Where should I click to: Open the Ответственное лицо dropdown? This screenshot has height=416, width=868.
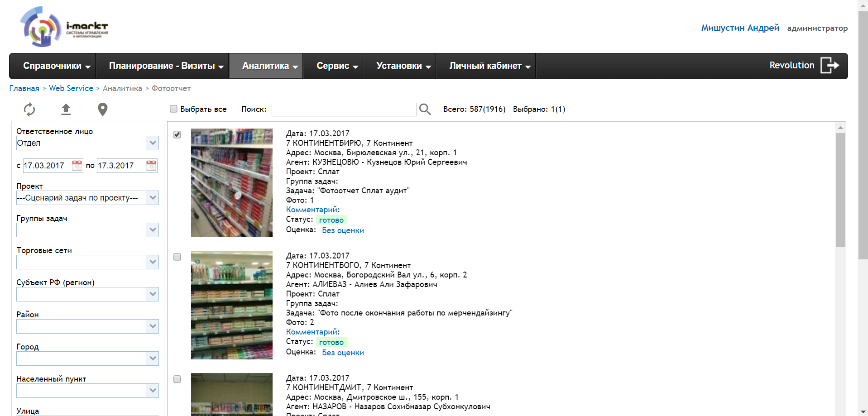click(x=87, y=143)
